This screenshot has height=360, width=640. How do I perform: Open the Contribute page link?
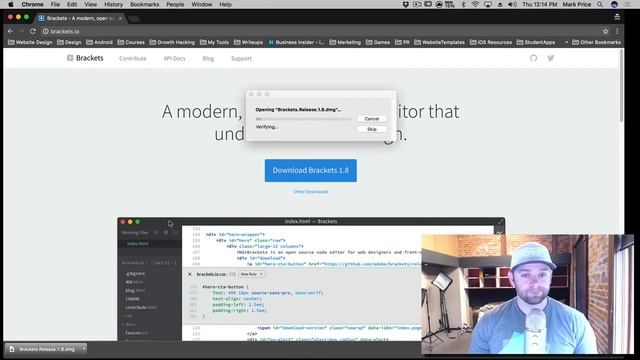point(133,58)
